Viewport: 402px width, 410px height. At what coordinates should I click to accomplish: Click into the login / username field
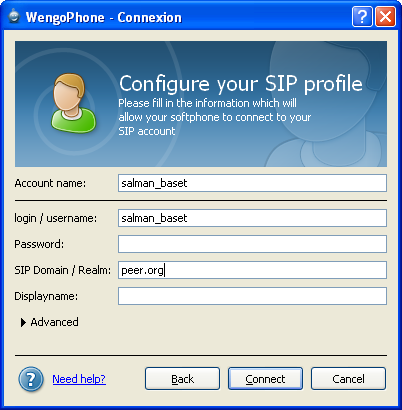click(252, 218)
